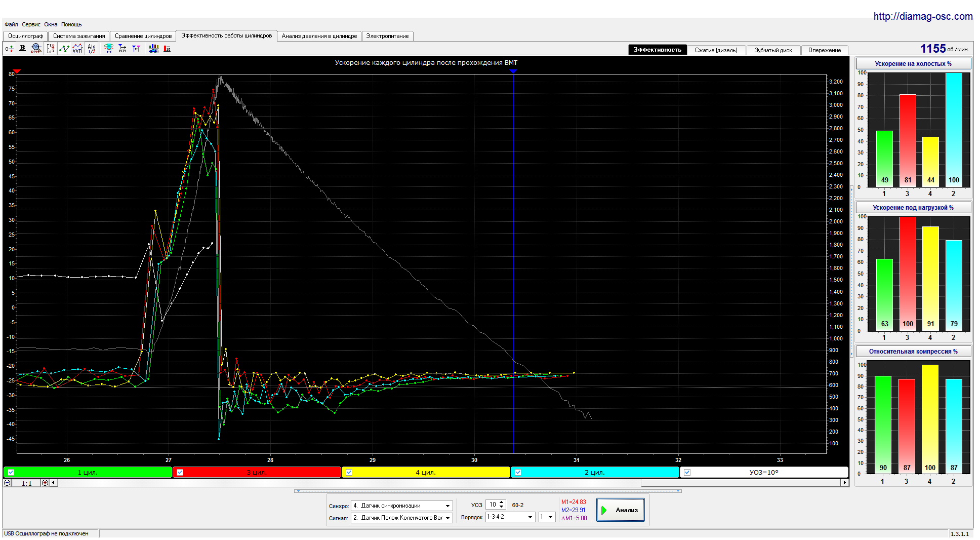Click the yellow bar labeled 100 in compression chart
Image resolution: width=980 pixels, height=540 pixels.
(930, 419)
